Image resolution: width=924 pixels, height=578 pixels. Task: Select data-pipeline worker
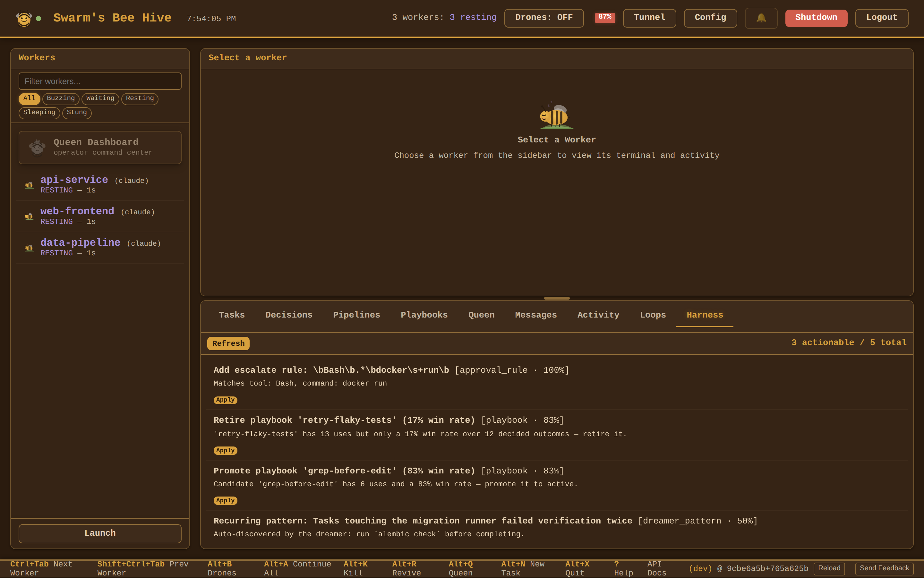100,247
